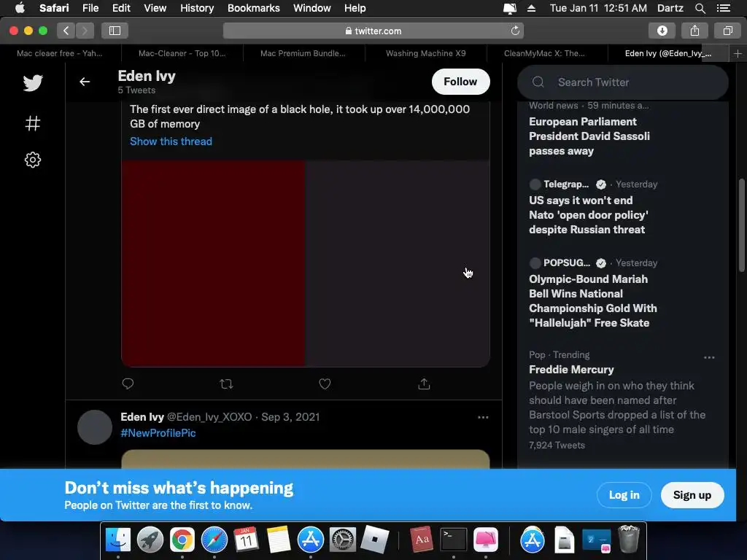This screenshot has width=747, height=560.
Task: Open the Explore hashtag icon
Action: pos(33,124)
